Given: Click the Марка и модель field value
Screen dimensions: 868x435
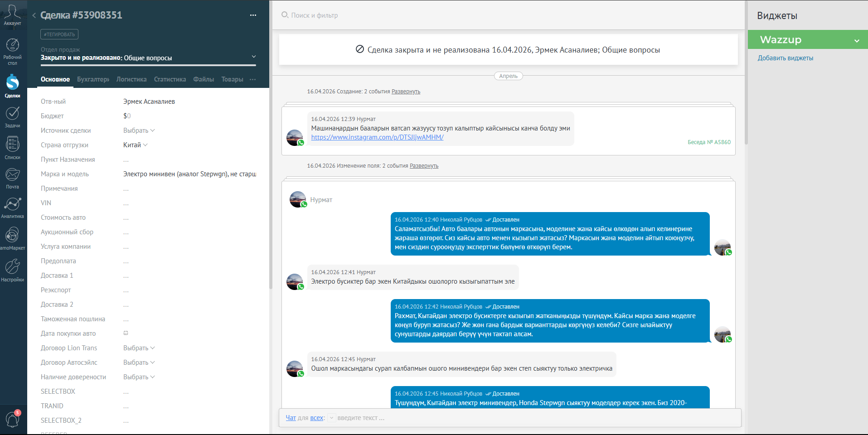Looking at the screenshot, I should (189, 174).
